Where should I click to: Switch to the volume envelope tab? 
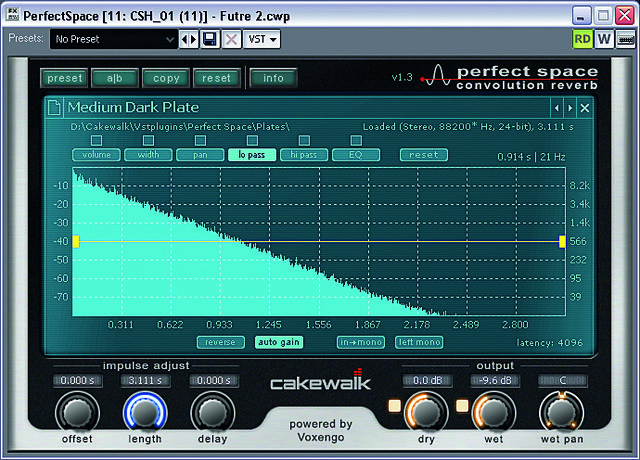click(96, 155)
